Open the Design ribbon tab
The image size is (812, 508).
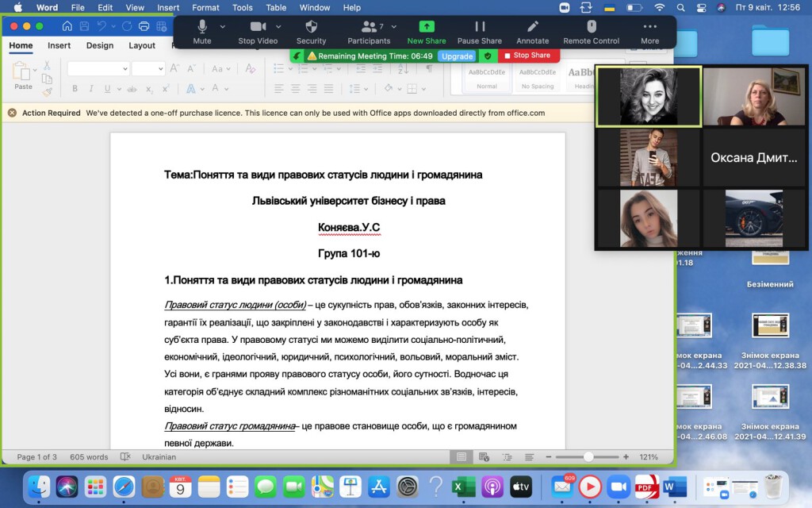coord(100,45)
